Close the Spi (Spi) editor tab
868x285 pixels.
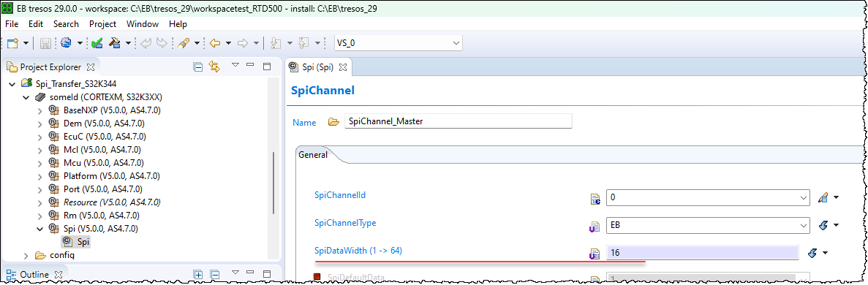tap(342, 67)
